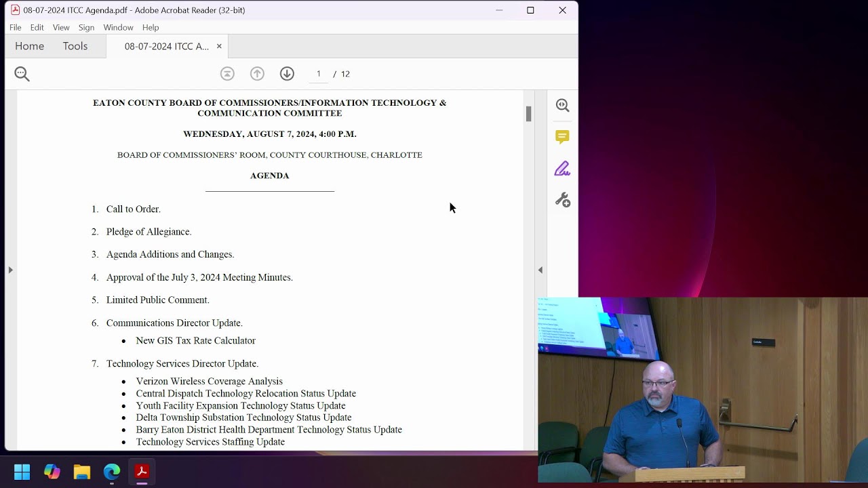Click 'Limited Public Comment.' item
This screenshot has width=868, height=488.
coord(158,300)
